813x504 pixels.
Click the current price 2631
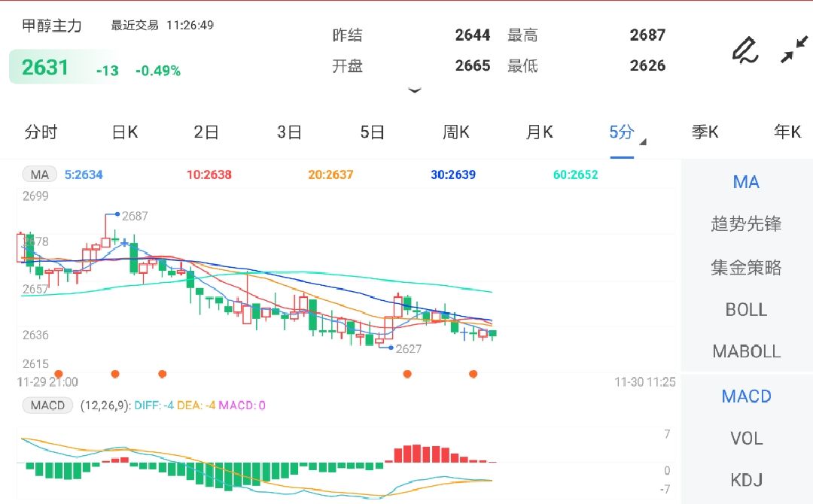click(45, 68)
